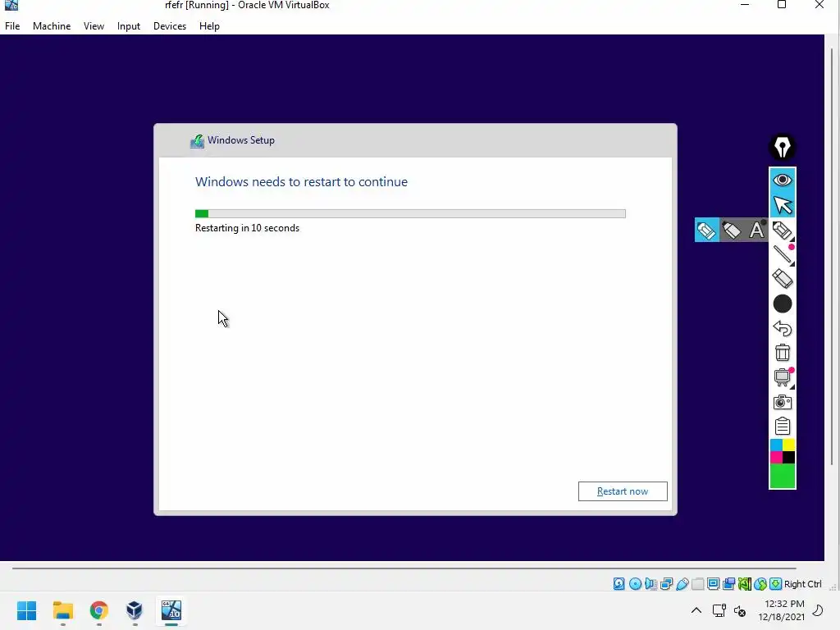Viewport: 840px width, 630px height.
Task: Select the pencil tool in flyout
Action: point(706,231)
